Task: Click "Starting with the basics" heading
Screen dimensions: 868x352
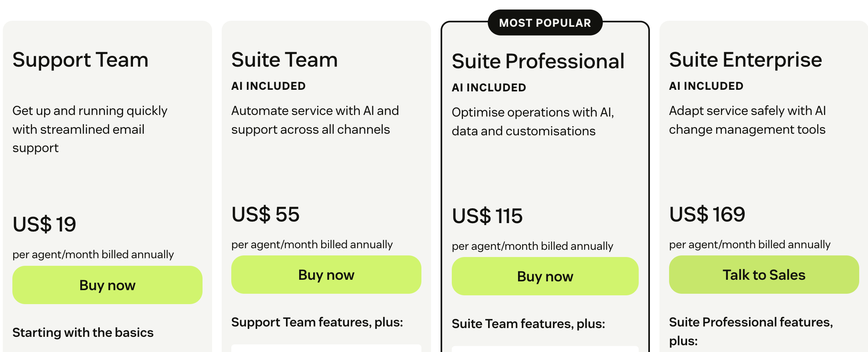Action: pyautogui.click(x=83, y=332)
